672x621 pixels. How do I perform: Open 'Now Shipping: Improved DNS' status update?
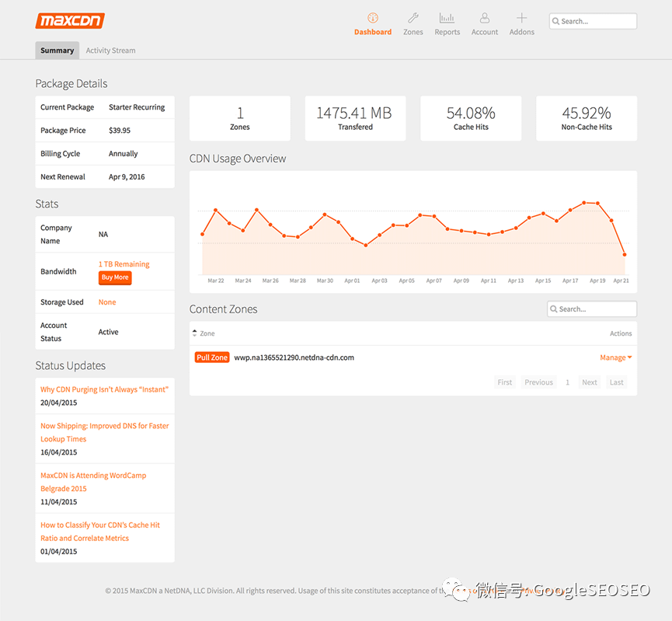click(x=105, y=432)
